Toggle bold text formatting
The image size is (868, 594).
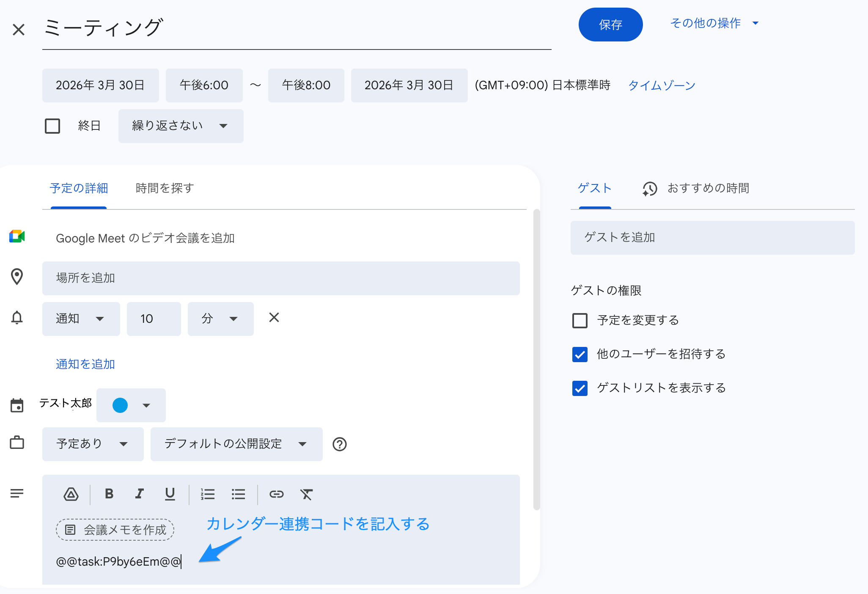click(109, 494)
